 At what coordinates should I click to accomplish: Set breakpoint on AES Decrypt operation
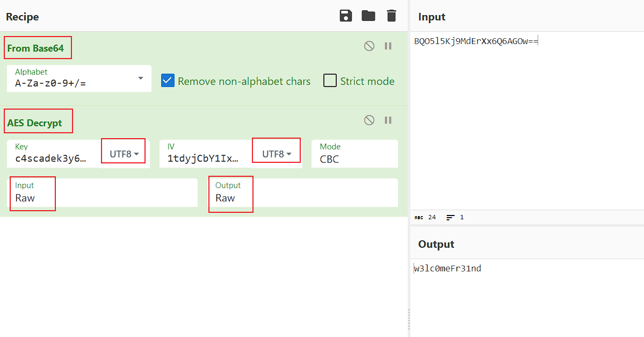[x=388, y=120]
